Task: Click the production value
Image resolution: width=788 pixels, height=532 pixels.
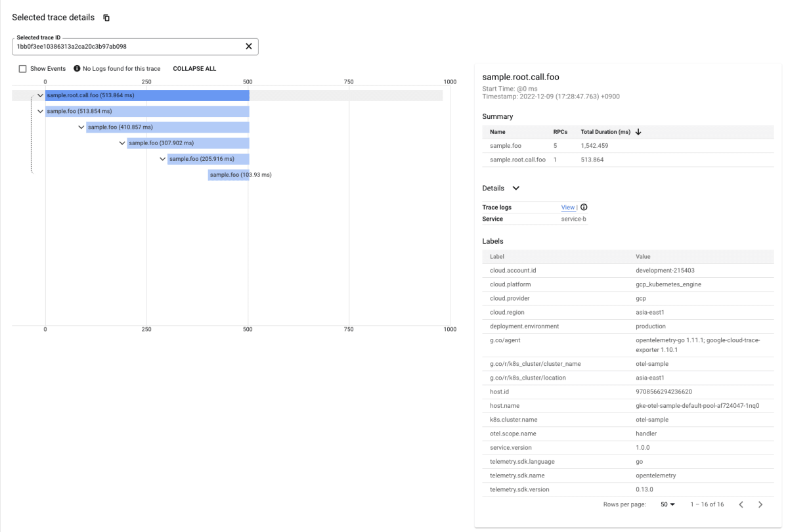Action: pyautogui.click(x=651, y=326)
